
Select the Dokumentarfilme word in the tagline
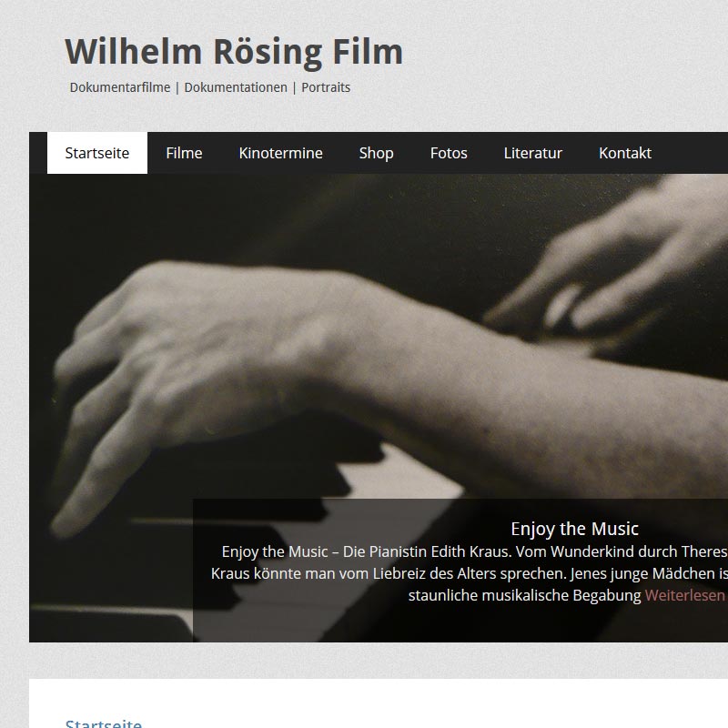pos(120,87)
